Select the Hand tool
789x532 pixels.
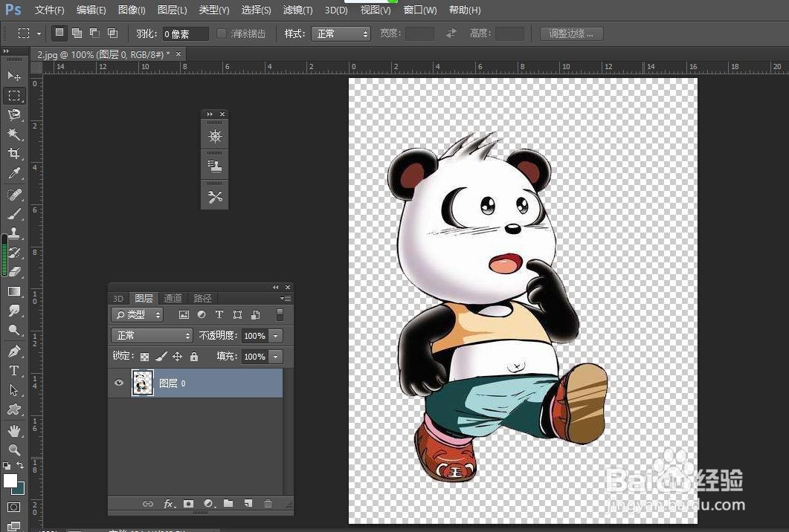[14, 430]
